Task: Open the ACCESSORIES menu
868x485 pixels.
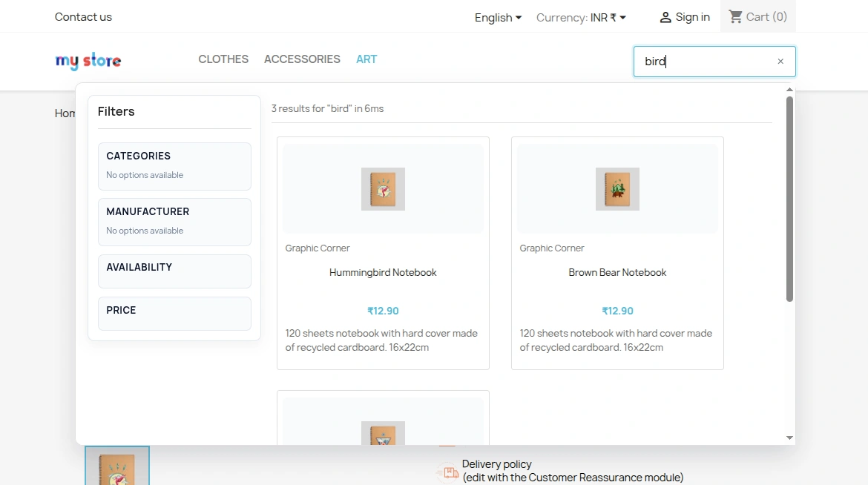Action: pyautogui.click(x=302, y=59)
